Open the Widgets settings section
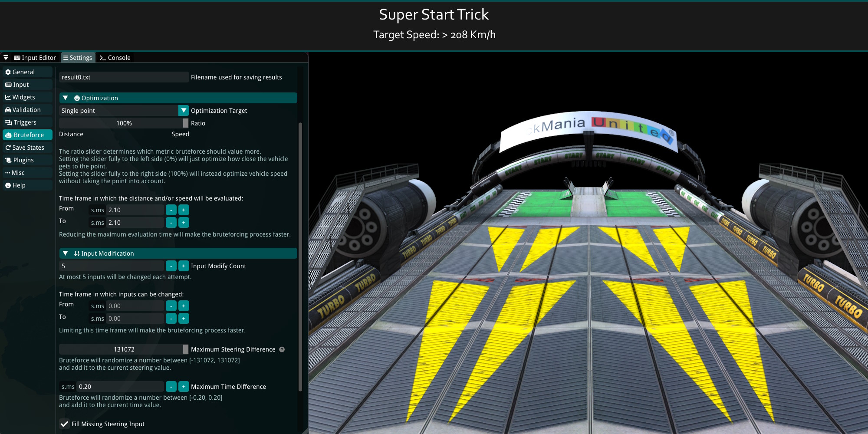This screenshot has height=434, width=868. coord(28,97)
